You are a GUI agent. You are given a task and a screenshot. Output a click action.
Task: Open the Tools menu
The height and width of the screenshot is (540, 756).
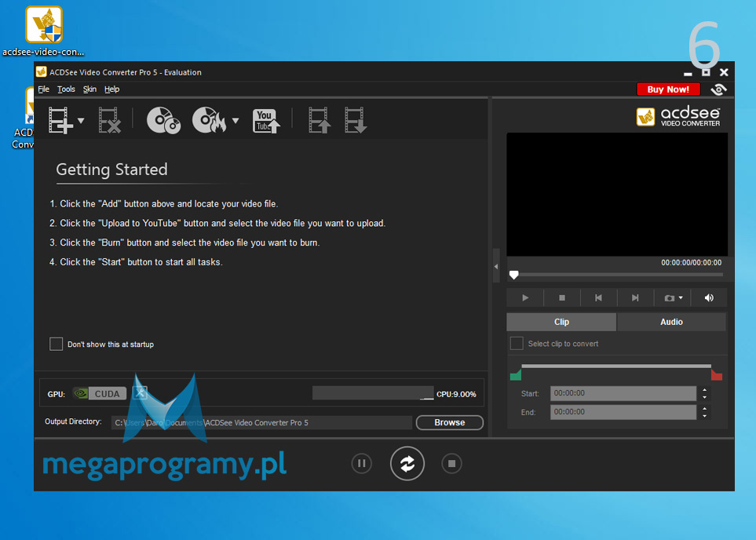pyautogui.click(x=66, y=89)
